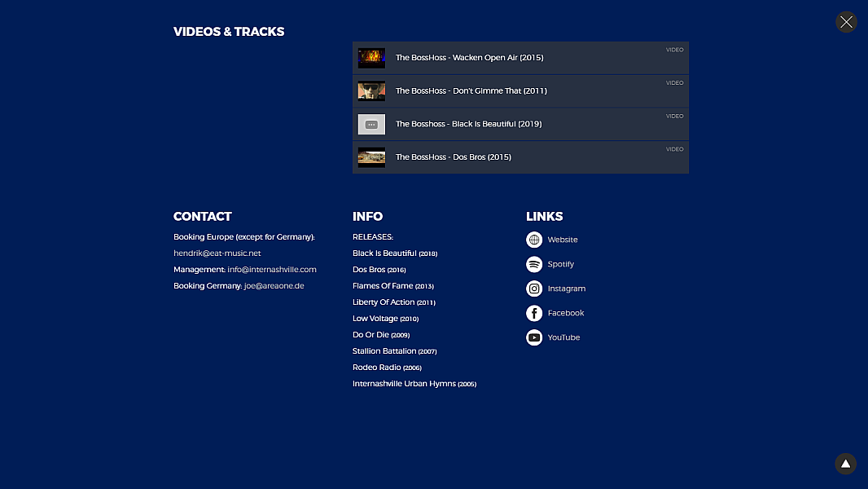Click release Rodeo Radio (2006)
The height and width of the screenshot is (489, 868).
tap(387, 368)
